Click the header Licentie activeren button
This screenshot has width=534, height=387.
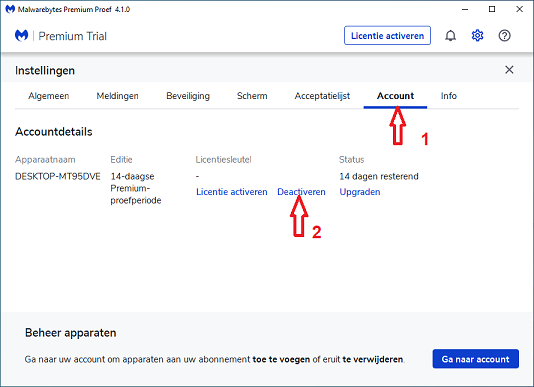pos(387,35)
